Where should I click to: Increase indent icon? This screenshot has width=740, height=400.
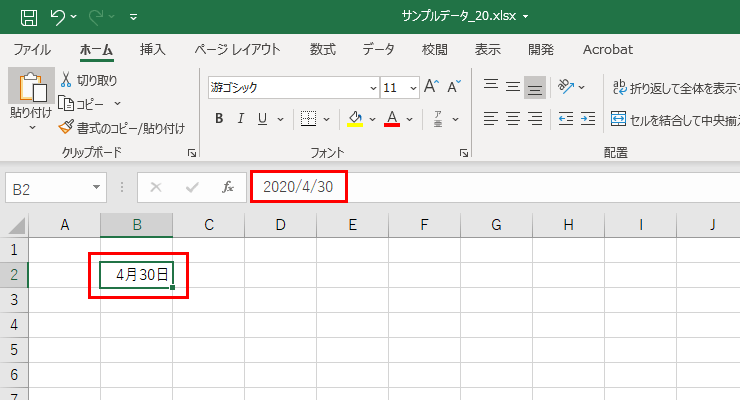pyautogui.click(x=588, y=118)
